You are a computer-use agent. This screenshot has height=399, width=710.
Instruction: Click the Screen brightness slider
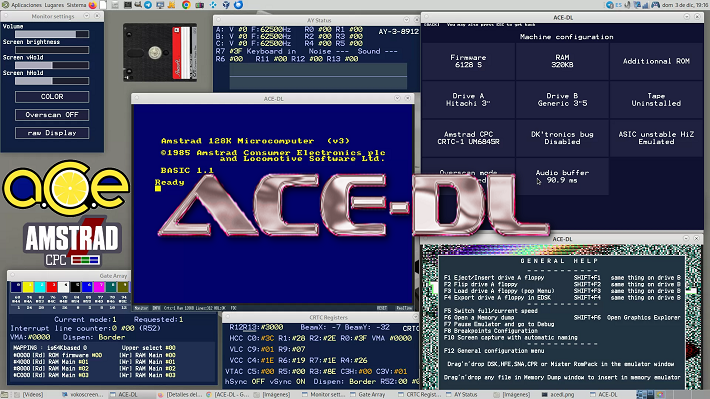(x=52, y=50)
